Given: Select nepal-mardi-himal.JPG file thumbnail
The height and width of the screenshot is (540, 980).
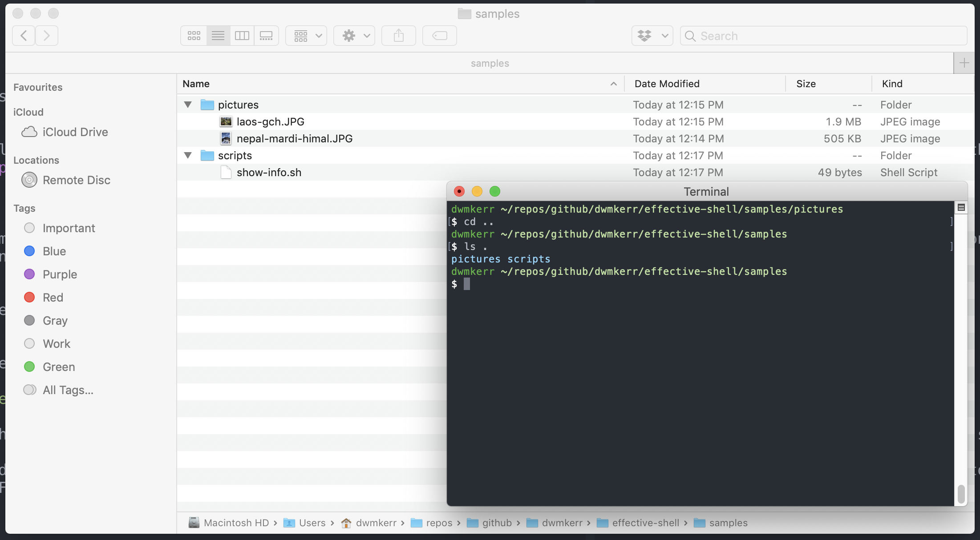Looking at the screenshot, I should tap(226, 138).
